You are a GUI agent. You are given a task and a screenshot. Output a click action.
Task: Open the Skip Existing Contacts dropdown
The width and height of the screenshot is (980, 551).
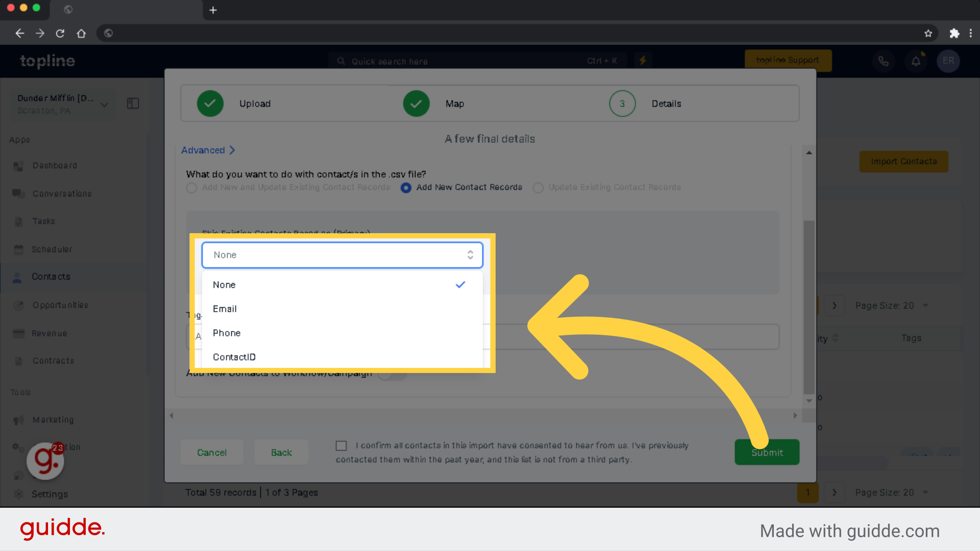(342, 254)
